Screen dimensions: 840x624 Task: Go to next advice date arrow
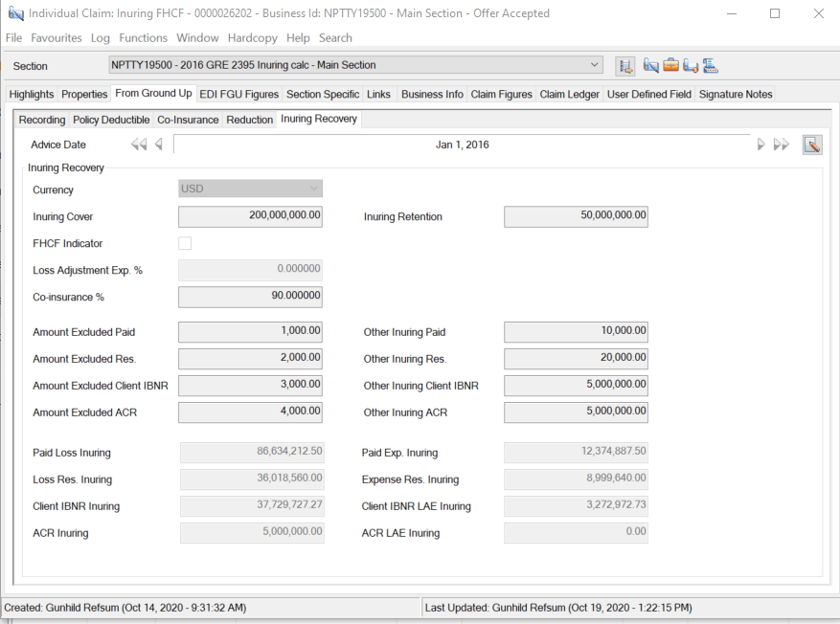(761, 145)
